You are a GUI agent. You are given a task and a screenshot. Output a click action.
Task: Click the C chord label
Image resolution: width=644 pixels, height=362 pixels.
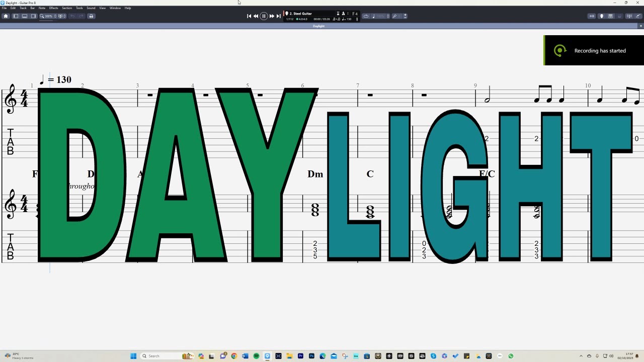pyautogui.click(x=370, y=174)
